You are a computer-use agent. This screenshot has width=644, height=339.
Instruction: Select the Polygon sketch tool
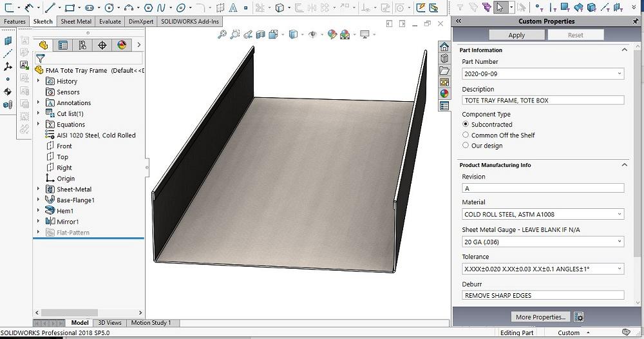coord(149,7)
